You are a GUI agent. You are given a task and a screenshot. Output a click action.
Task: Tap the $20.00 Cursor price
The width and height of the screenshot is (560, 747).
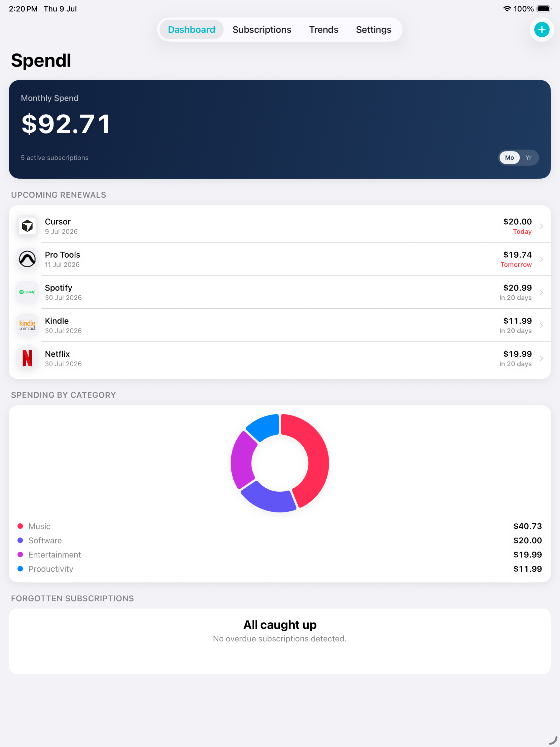point(517,221)
